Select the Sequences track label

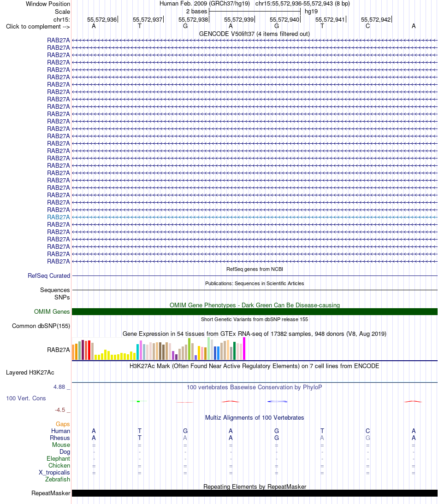[55, 290]
